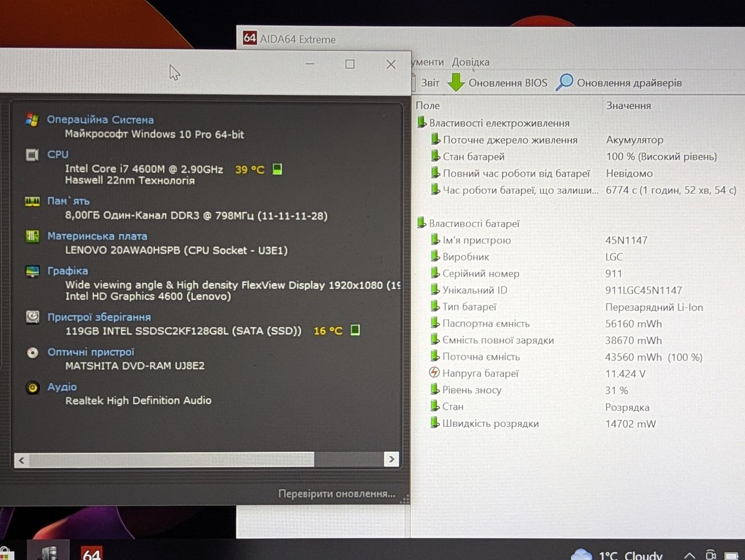Click the green arrow Оновлення BIOS icon
Screen dimensions: 745x560
(456, 83)
